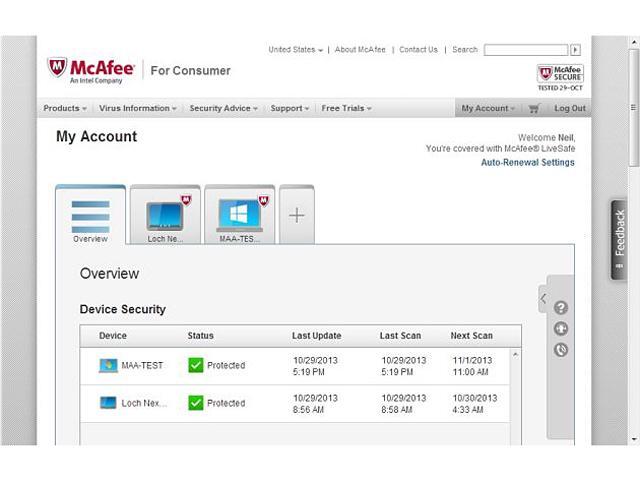
Task: Open the My Account dropdown
Action: [488, 108]
